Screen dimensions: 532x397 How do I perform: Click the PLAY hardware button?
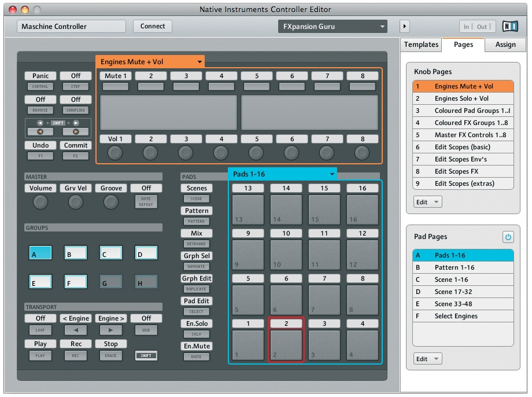click(40, 355)
